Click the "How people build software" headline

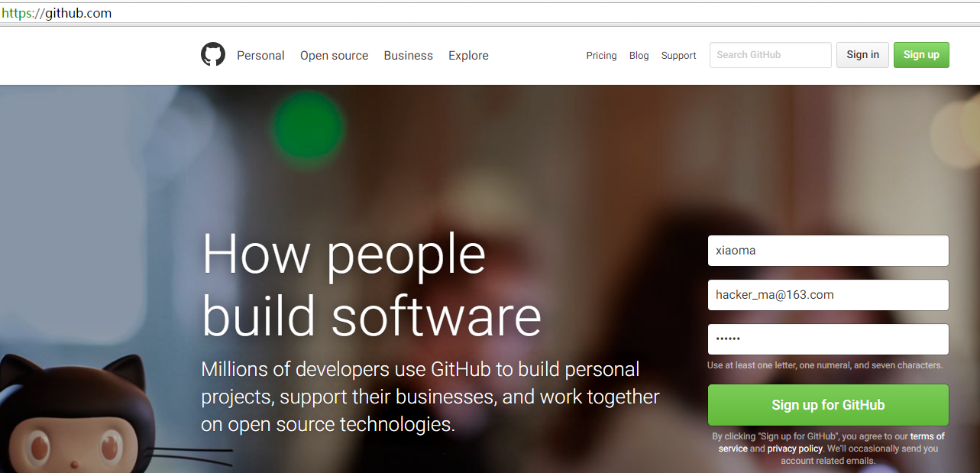pos(372,284)
